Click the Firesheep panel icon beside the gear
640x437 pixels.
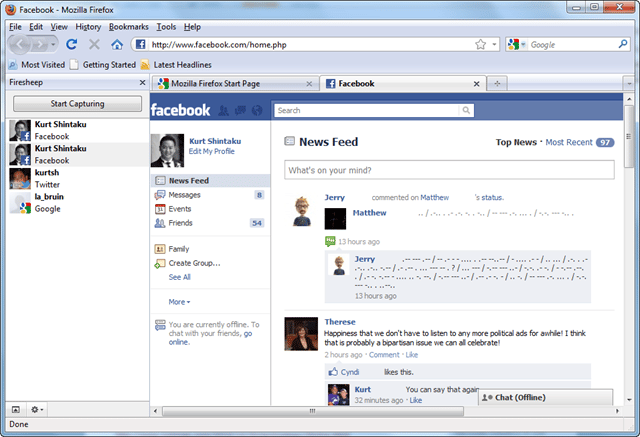point(16,409)
